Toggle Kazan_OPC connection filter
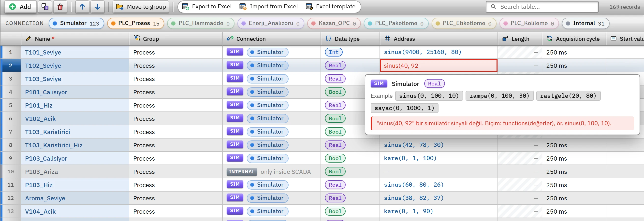This screenshot has height=221, width=644. [334, 23]
